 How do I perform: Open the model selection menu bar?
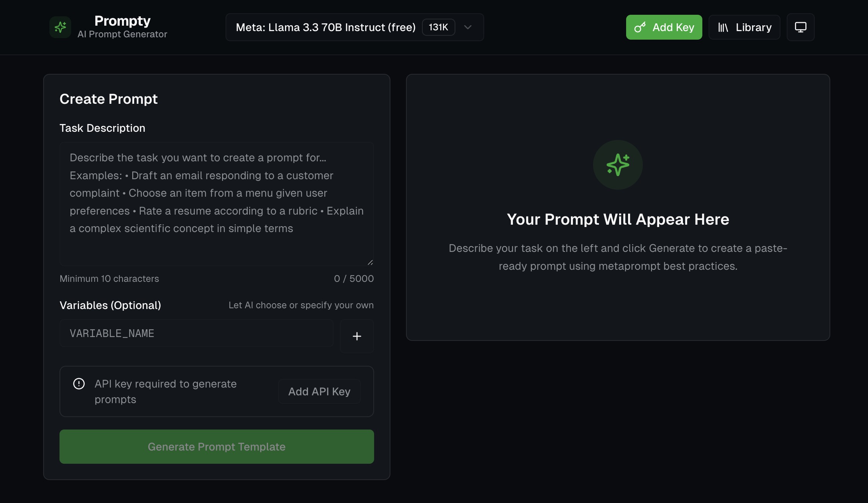pyautogui.click(x=355, y=27)
